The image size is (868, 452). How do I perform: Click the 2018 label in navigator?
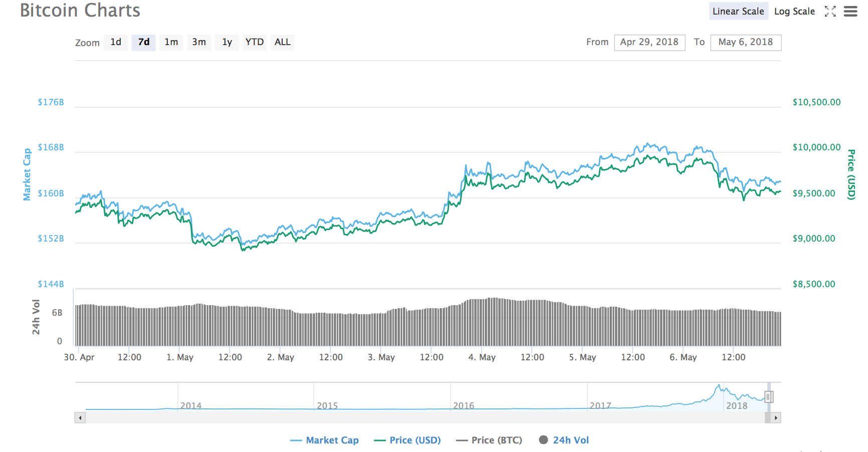[x=737, y=405]
